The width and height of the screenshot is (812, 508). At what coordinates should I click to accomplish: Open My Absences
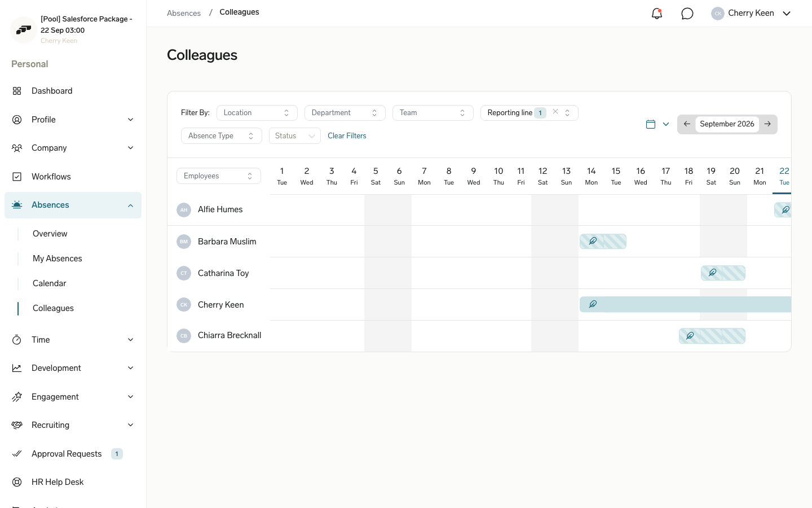click(58, 259)
